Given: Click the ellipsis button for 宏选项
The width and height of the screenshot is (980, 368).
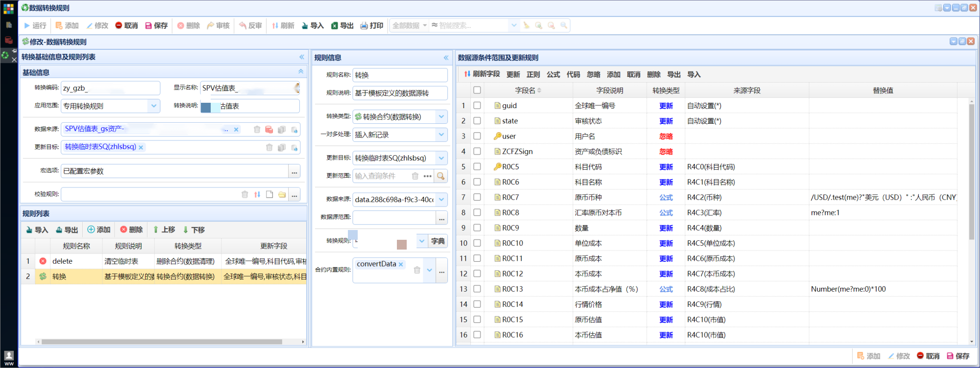Looking at the screenshot, I should click(x=294, y=171).
